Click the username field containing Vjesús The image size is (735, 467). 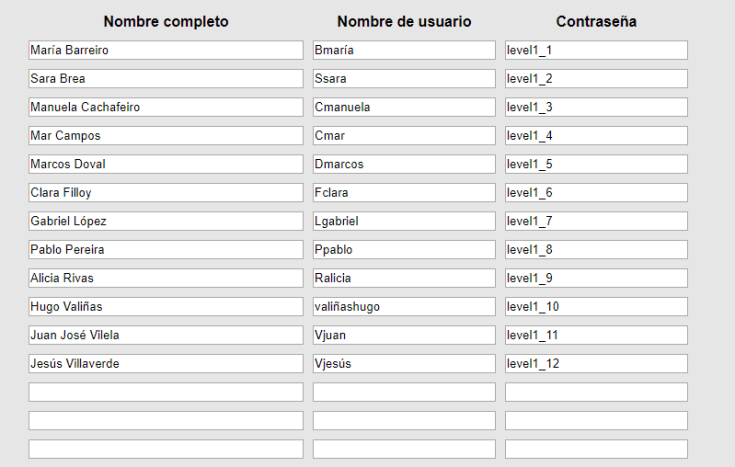(403, 364)
